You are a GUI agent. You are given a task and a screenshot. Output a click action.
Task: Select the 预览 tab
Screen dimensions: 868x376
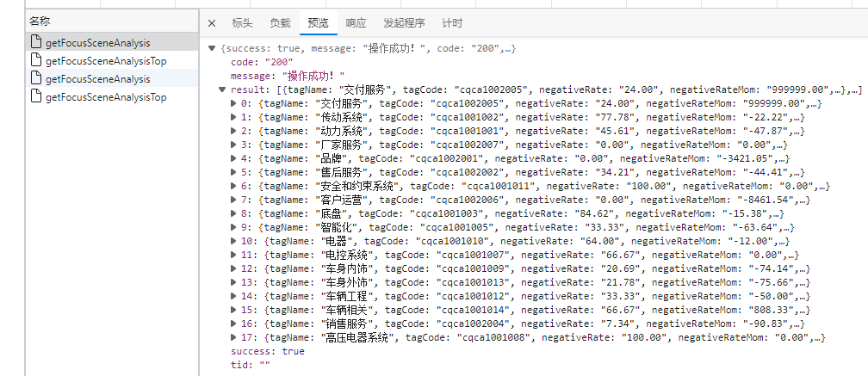[x=318, y=23]
